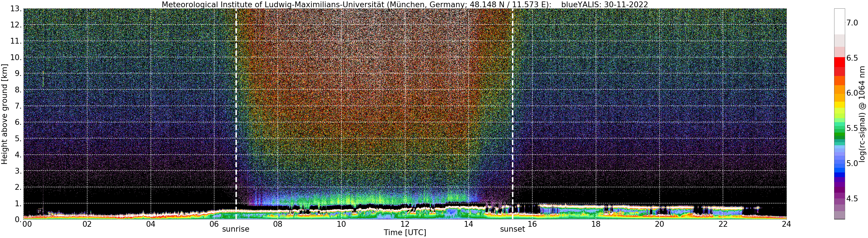Click the 04 time axis tick label
868x238 pixels.
tap(151, 224)
